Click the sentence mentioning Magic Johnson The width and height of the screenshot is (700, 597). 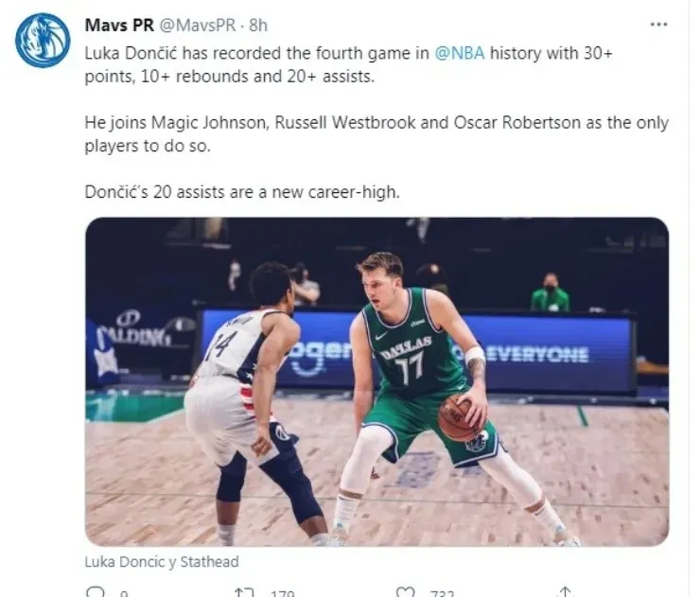point(376,134)
